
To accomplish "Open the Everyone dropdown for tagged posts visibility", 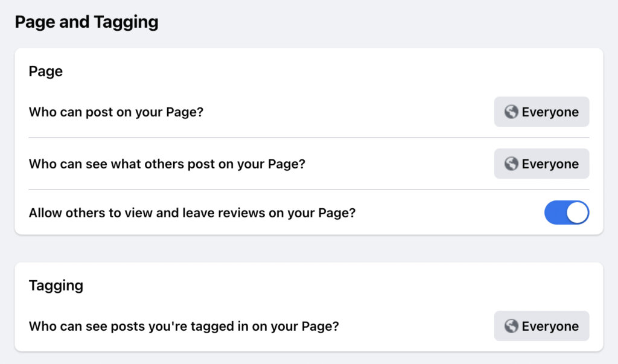I will (x=541, y=326).
